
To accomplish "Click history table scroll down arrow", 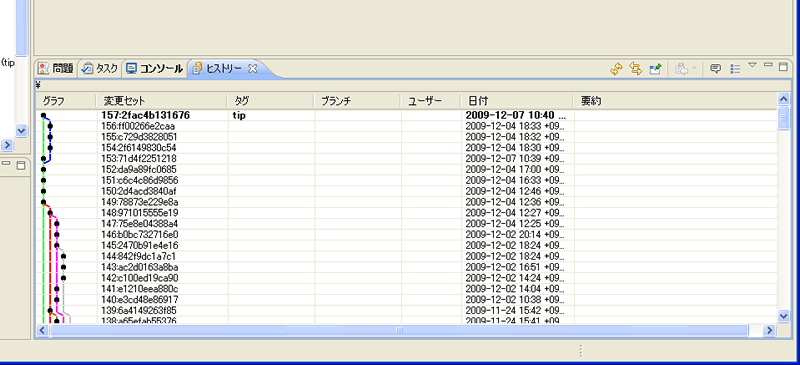I will (784, 317).
